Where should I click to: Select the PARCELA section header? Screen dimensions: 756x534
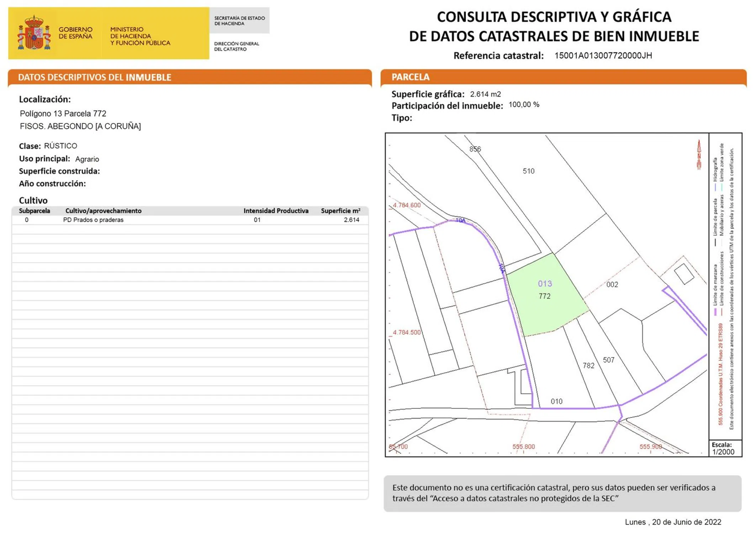(x=410, y=77)
